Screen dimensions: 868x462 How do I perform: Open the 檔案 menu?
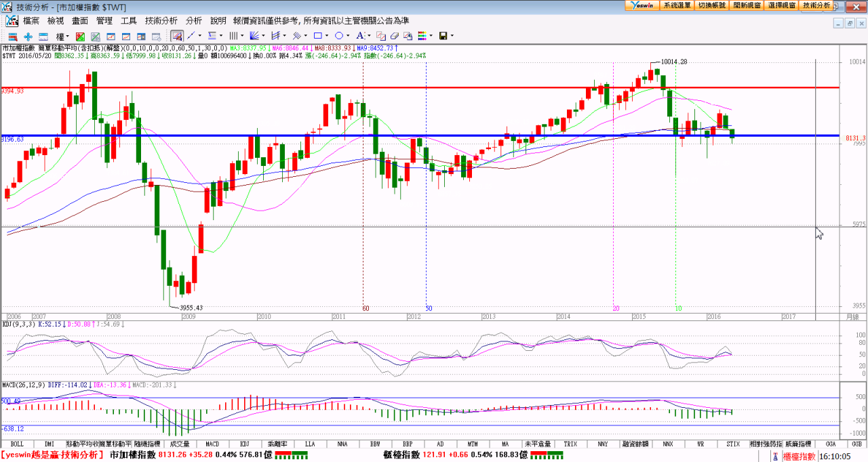pos(31,21)
